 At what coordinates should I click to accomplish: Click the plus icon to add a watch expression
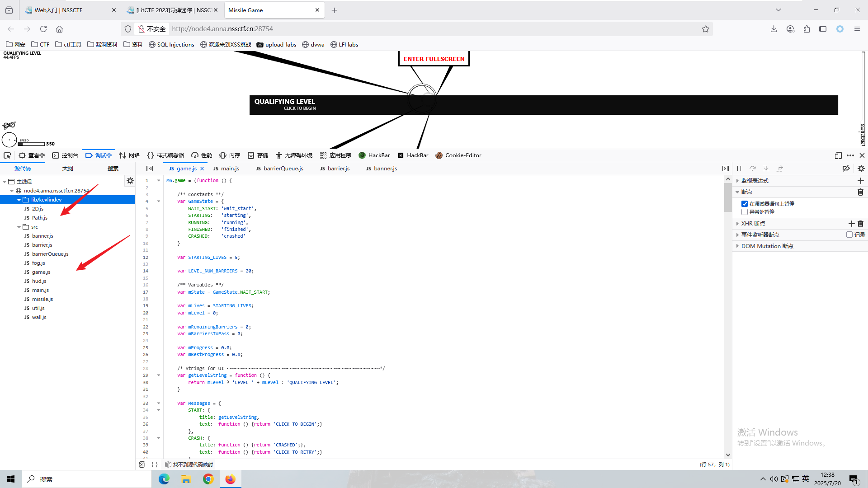tap(860, 181)
